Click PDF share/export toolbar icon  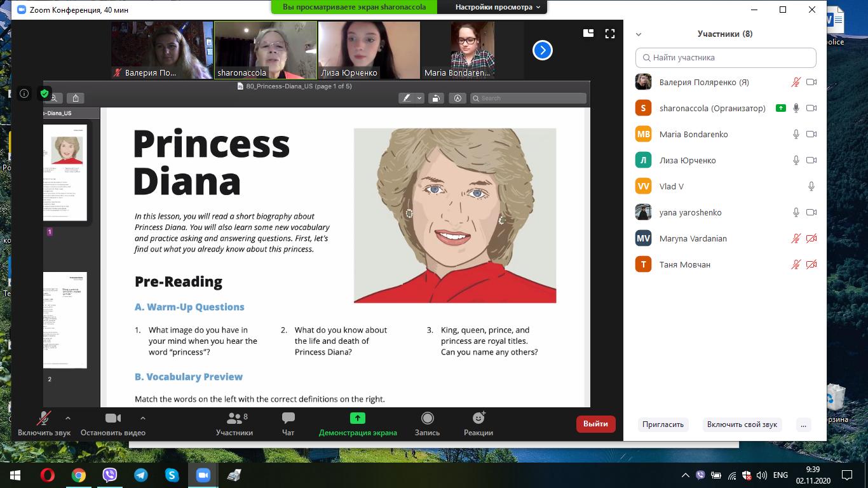pyautogui.click(x=76, y=98)
